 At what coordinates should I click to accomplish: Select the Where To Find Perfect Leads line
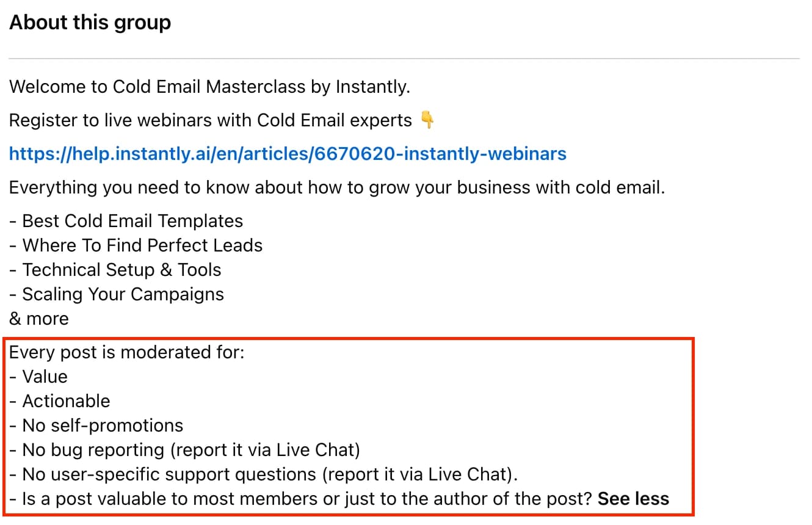[x=136, y=245]
